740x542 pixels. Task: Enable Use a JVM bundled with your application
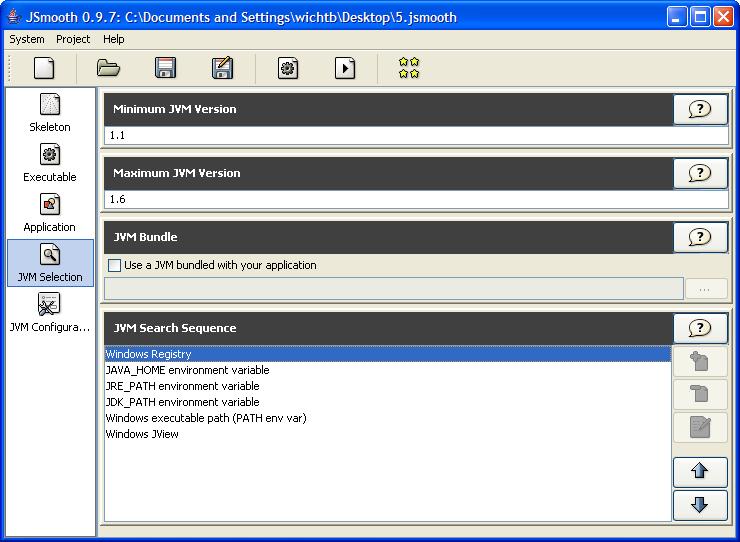tap(114, 265)
